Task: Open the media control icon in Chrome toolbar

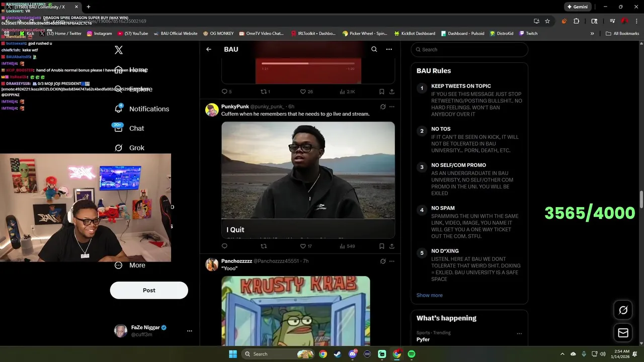Action: point(612,21)
